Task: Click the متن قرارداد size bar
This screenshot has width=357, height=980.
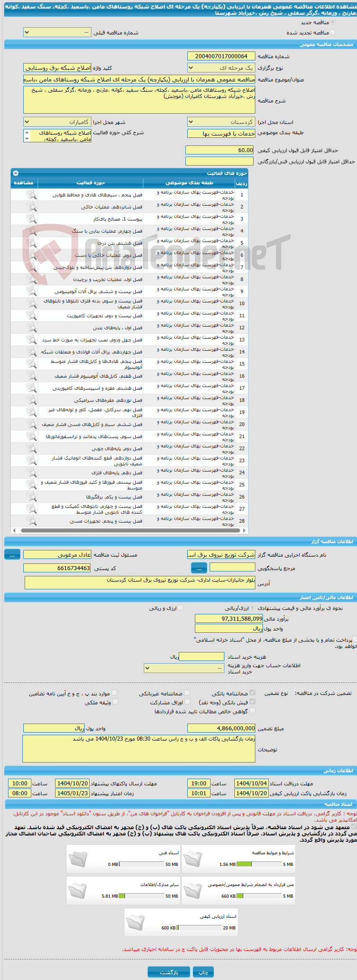Action: [x=259, y=896]
